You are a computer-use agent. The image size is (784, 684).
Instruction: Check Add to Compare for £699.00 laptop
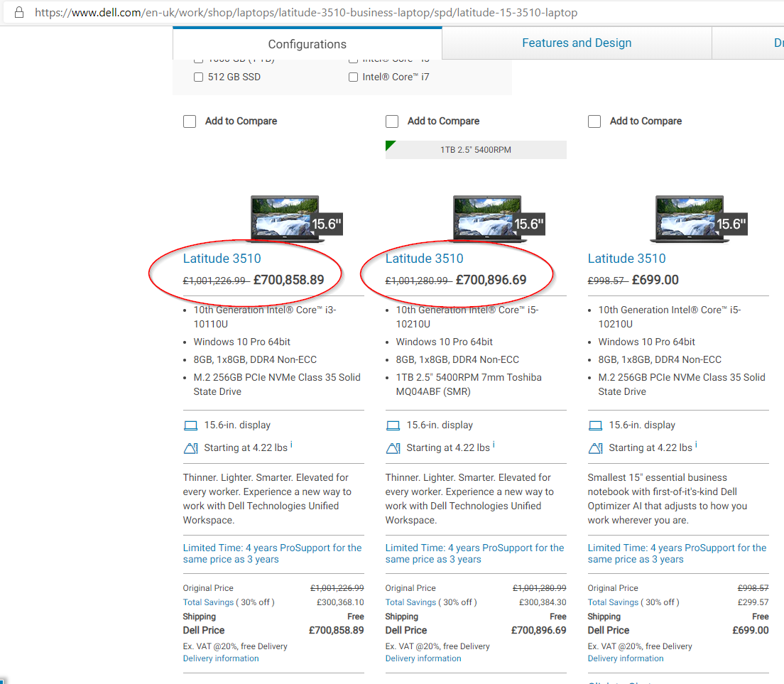(594, 121)
